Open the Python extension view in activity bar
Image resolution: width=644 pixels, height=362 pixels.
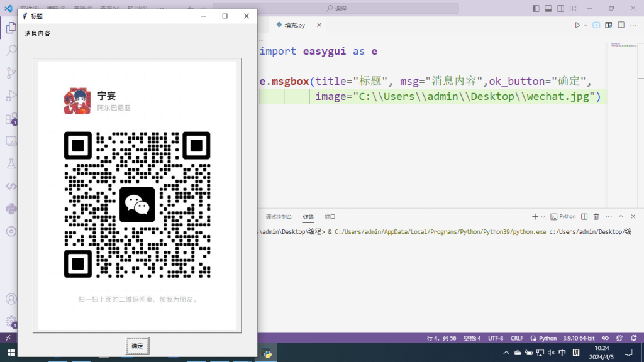pyautogui.click(x=11, y=209)
